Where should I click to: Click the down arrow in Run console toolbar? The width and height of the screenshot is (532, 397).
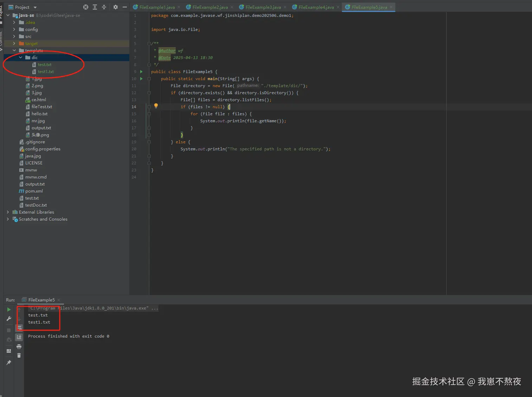click(x=19, y=319)
